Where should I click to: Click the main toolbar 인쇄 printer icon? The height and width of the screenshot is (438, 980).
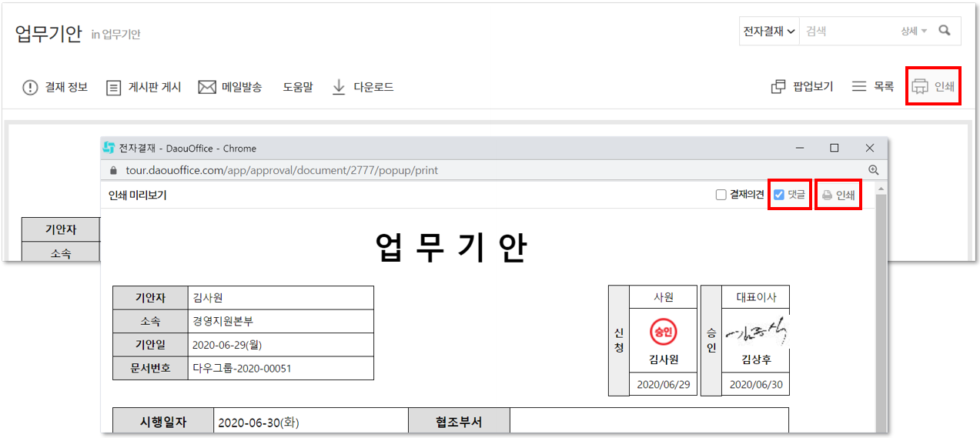[x=920, y=87]
